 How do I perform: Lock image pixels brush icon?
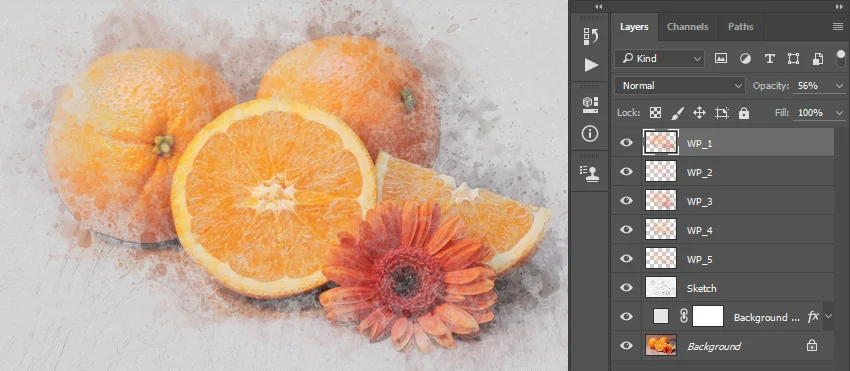click(x=678, y=113)
